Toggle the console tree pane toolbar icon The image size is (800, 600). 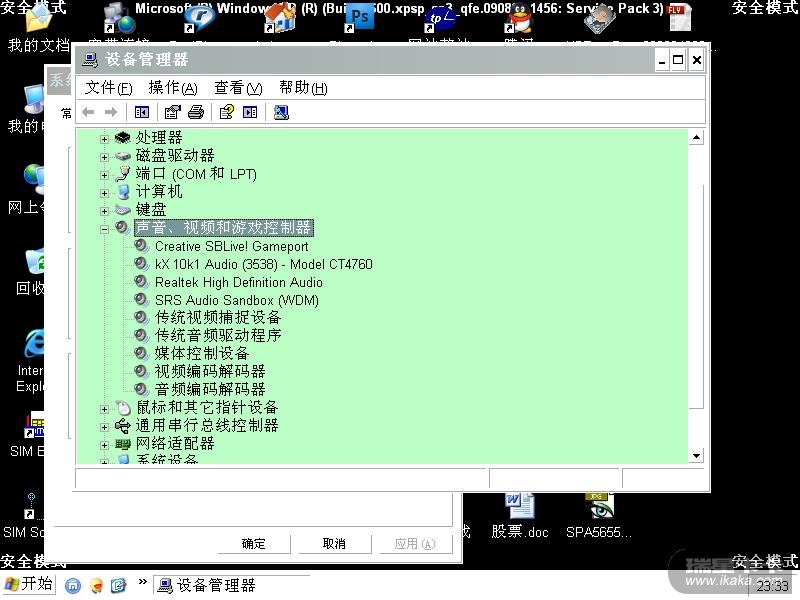[142, 112]
